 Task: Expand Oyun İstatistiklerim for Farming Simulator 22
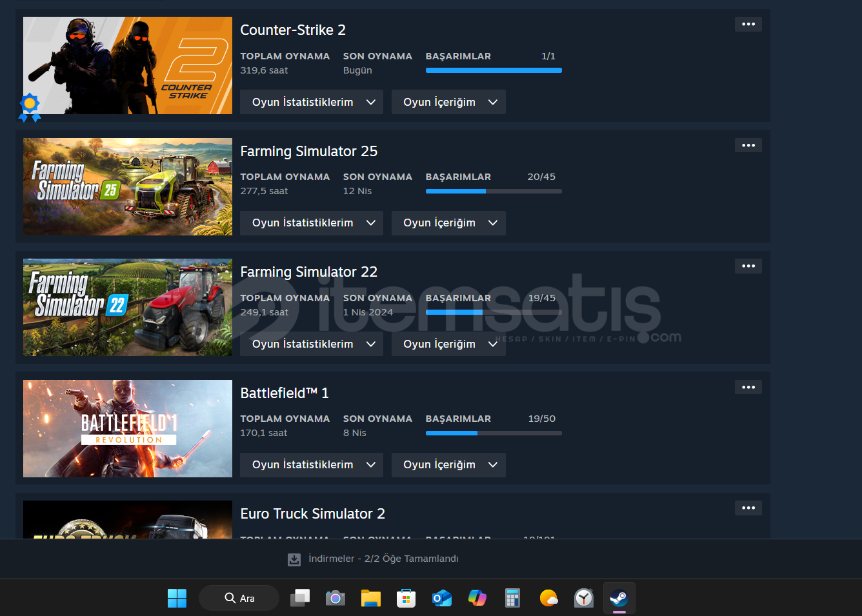tap(312, 344)
